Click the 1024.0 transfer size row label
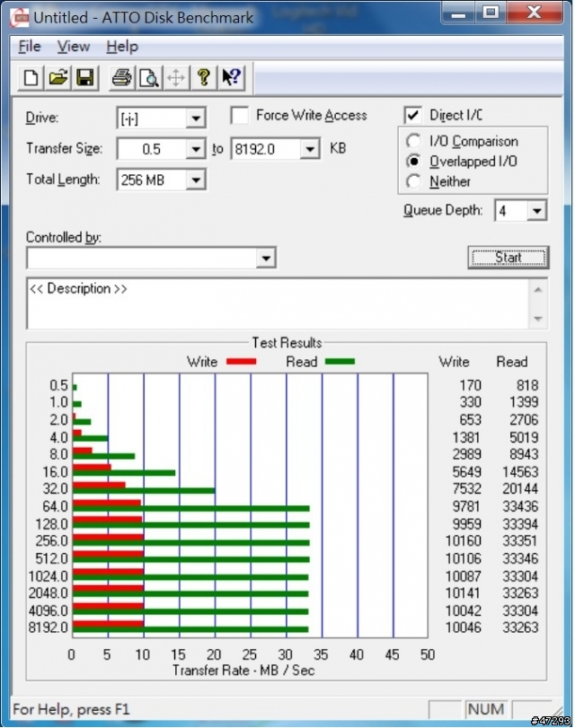 tap(49, 576)
